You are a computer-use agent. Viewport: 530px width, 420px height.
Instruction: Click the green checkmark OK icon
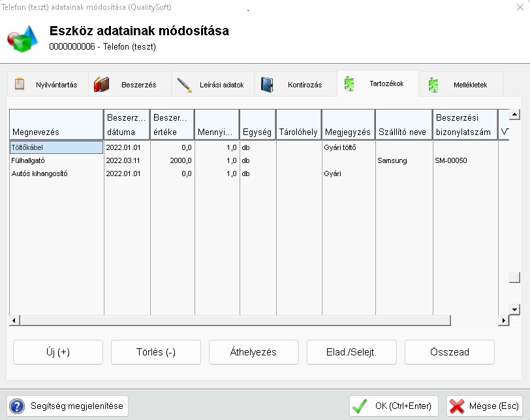360,406
